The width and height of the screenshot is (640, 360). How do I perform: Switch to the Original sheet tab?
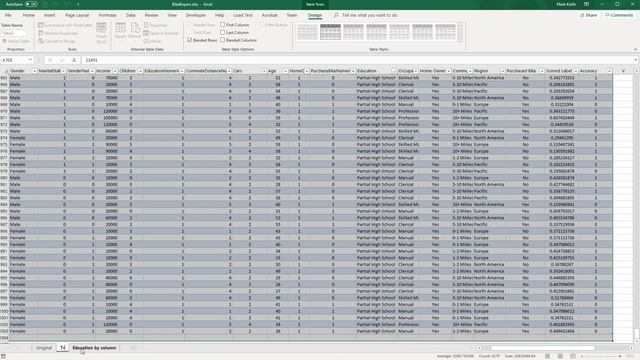coord(44,348)
